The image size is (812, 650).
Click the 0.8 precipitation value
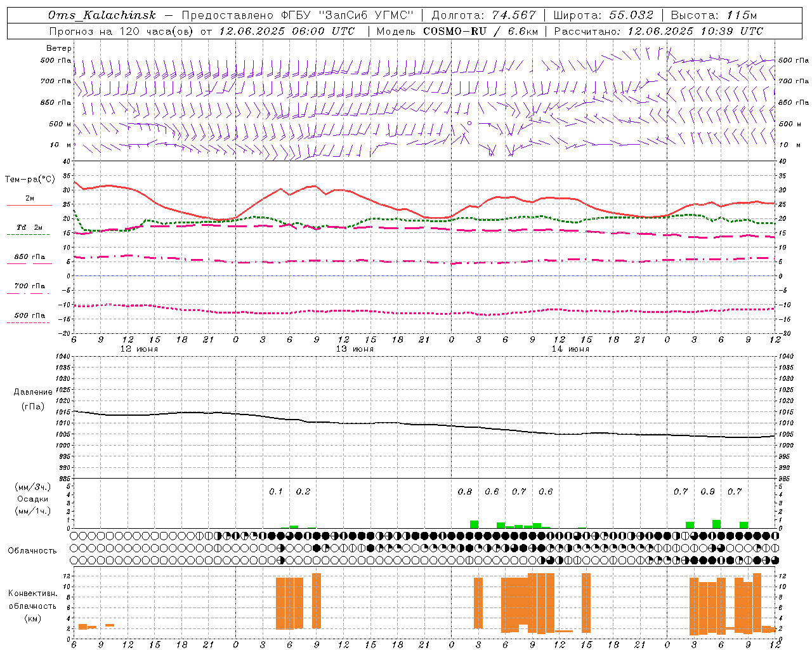(465, 492)
